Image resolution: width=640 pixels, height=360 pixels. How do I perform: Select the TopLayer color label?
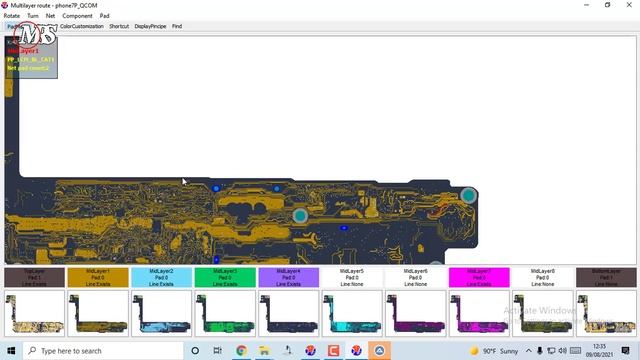point(34,278)
